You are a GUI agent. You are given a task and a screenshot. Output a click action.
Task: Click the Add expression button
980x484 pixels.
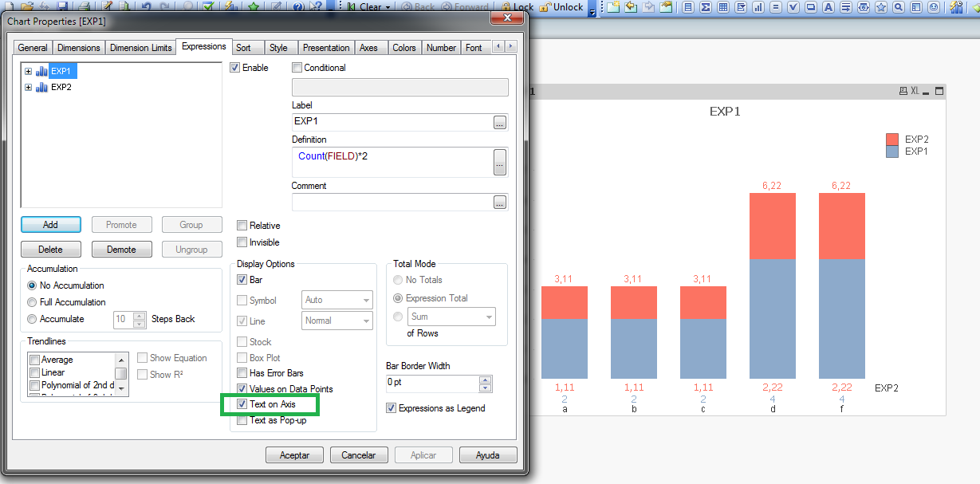pyautogui.click(x=50, y=225)
